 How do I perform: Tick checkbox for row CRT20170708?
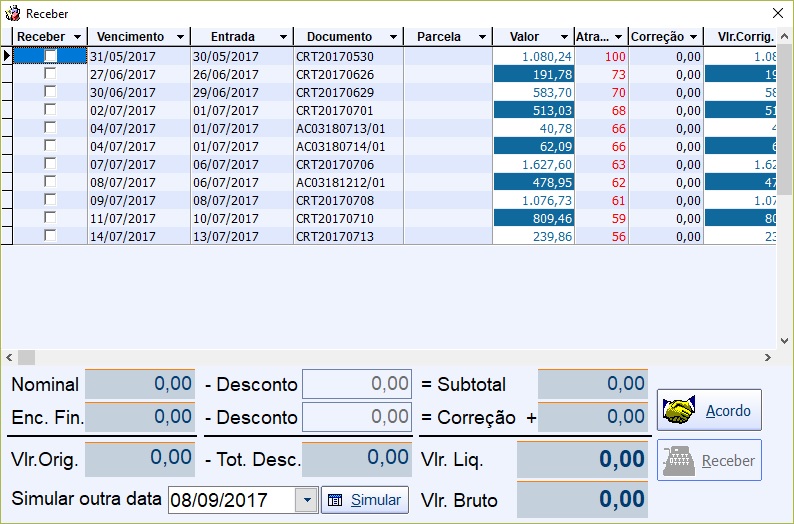[x=50, y=199]
